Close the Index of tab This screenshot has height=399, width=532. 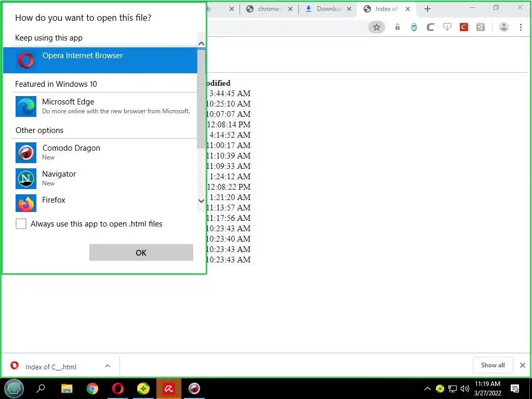[x=408, y=9]
